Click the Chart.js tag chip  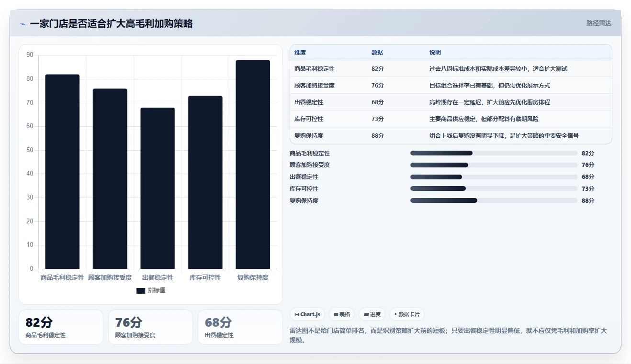pos(307,314)
